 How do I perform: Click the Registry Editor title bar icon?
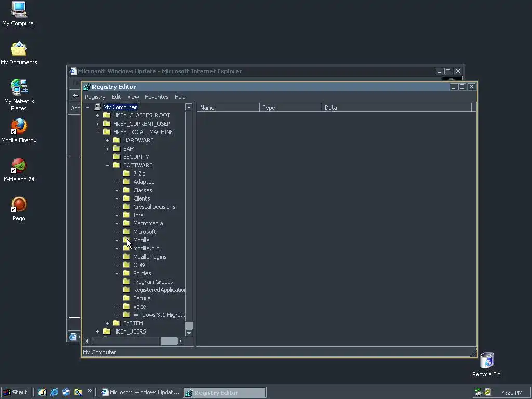pos(87,87)
